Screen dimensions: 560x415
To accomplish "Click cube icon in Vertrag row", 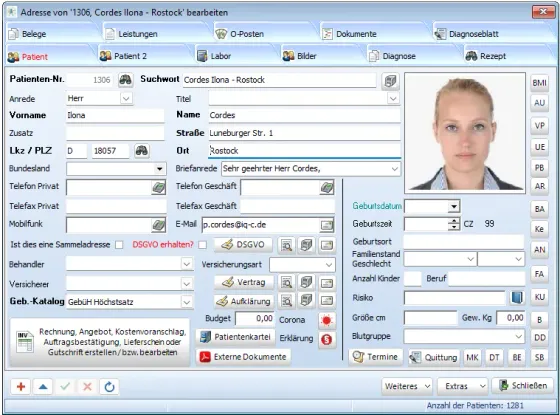I will coord(306,282).
